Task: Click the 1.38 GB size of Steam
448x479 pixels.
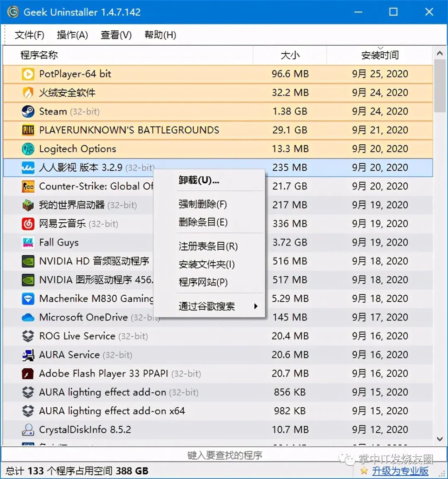Action: tap(290, 112)
